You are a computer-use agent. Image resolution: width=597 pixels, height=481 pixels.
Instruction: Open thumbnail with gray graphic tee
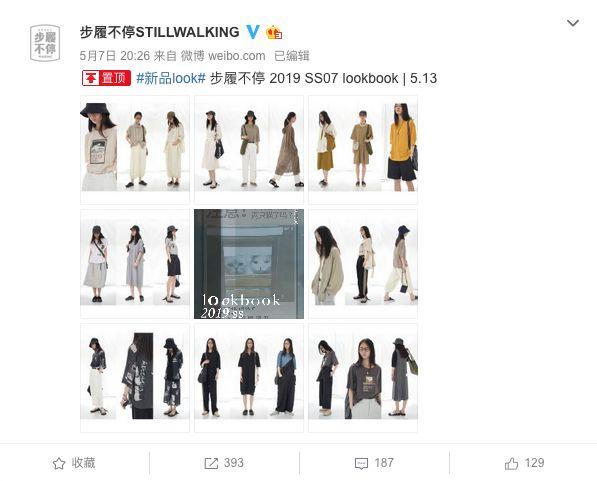363,378
